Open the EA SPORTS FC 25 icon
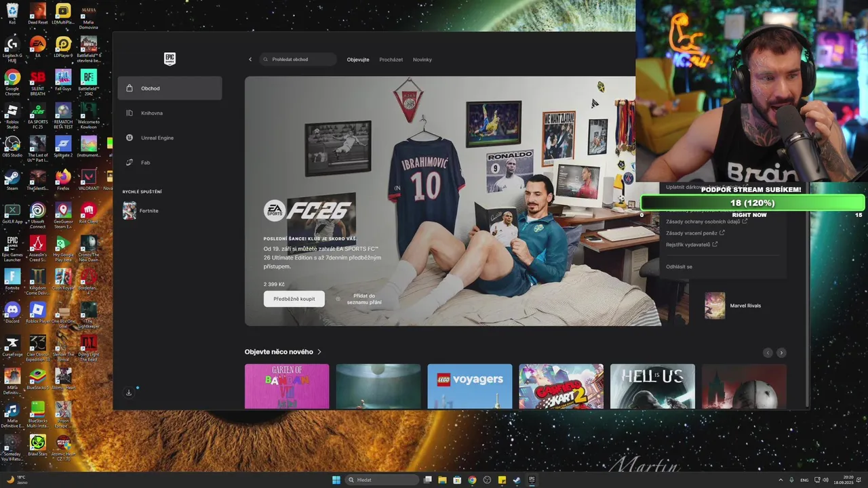The width and height of the screenshot is (868, 488). coord(38,116)
